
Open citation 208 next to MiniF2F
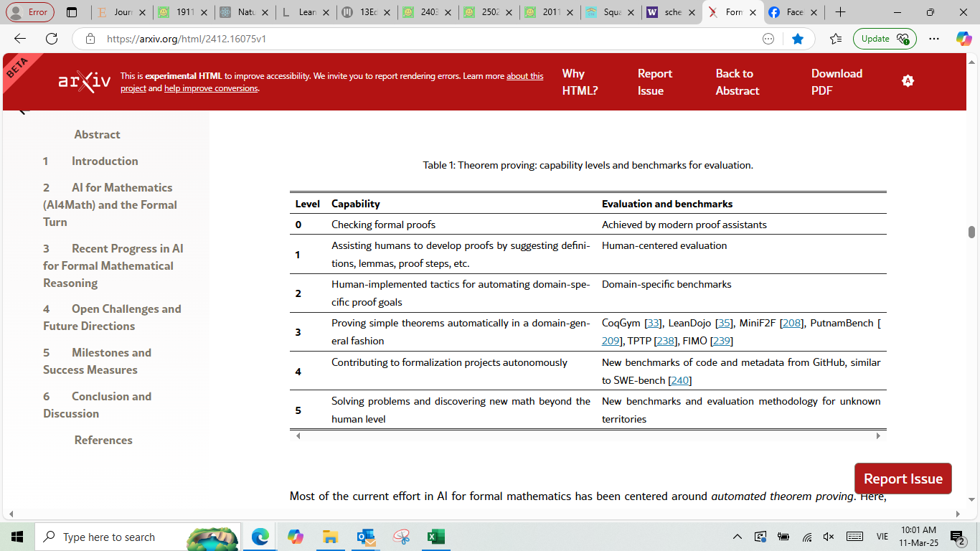792,323
